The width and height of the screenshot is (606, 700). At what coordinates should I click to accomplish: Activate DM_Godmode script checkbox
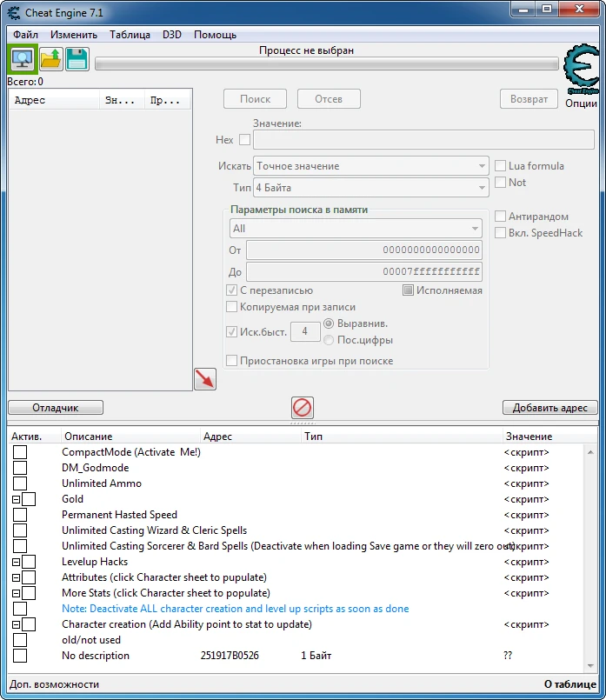pos(20,468)
